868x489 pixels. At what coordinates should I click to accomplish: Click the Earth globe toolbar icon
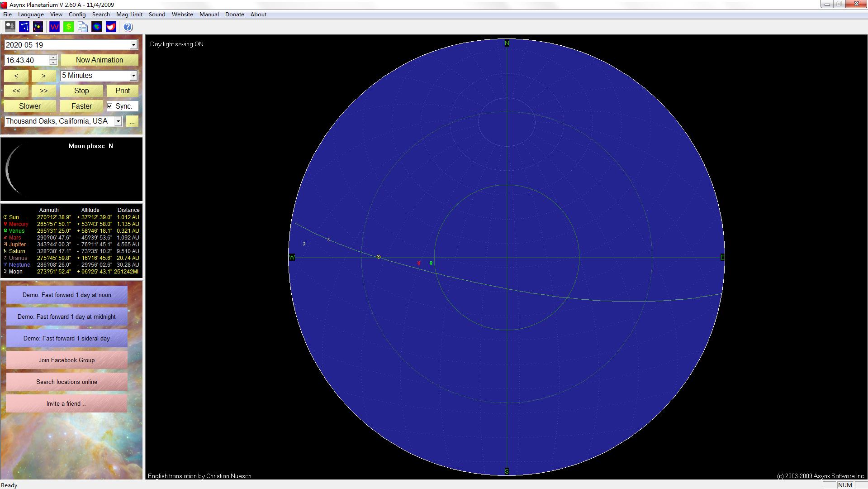point(96,27)
